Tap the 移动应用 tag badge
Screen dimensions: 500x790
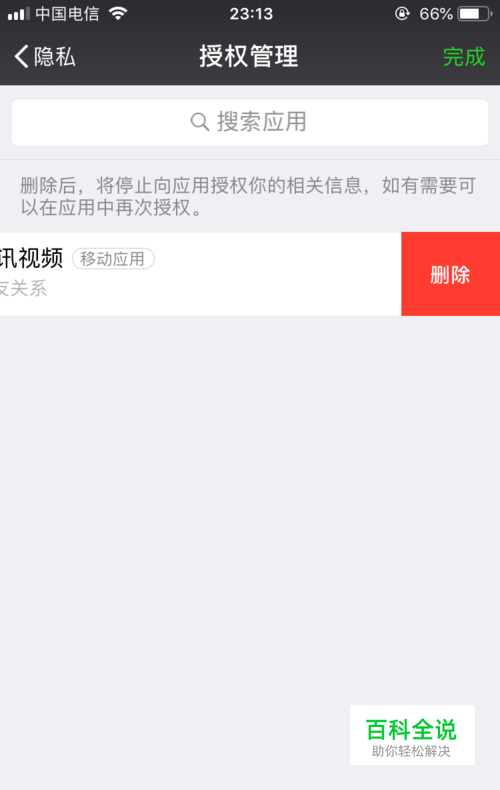coord(113,259)
